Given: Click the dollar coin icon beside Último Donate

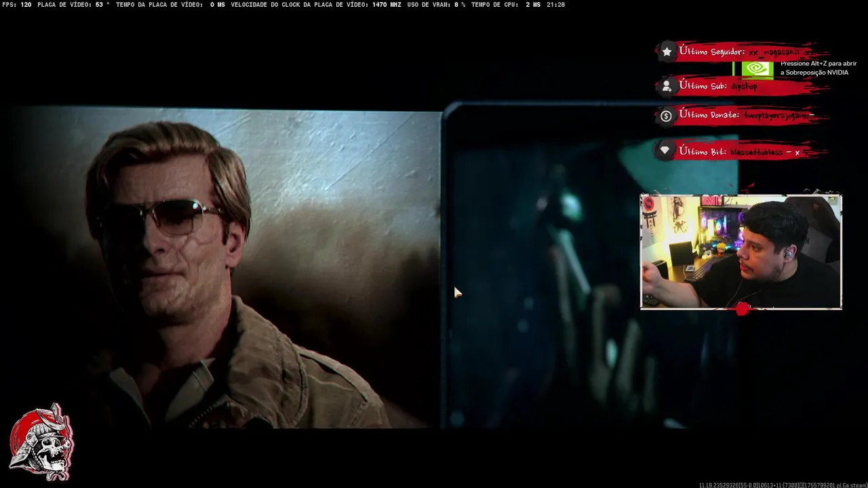Looking at the screenshot, I should 666,116.
